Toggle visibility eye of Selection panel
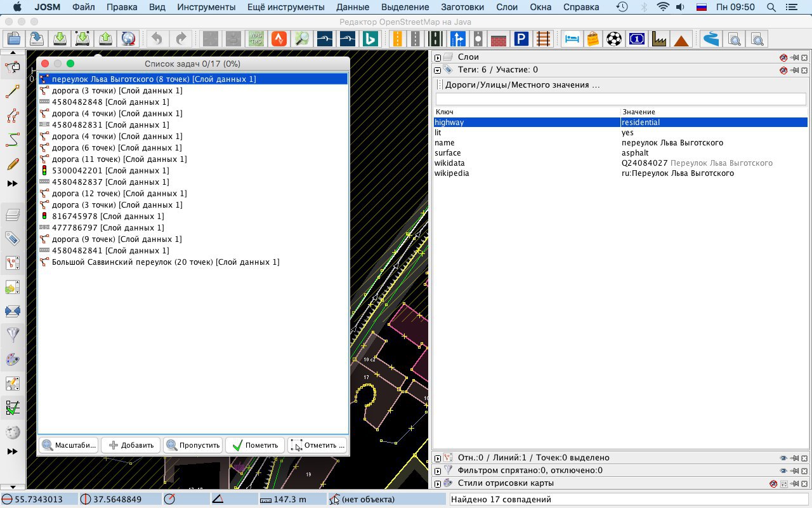812x508 pixels. coord(783,458)
